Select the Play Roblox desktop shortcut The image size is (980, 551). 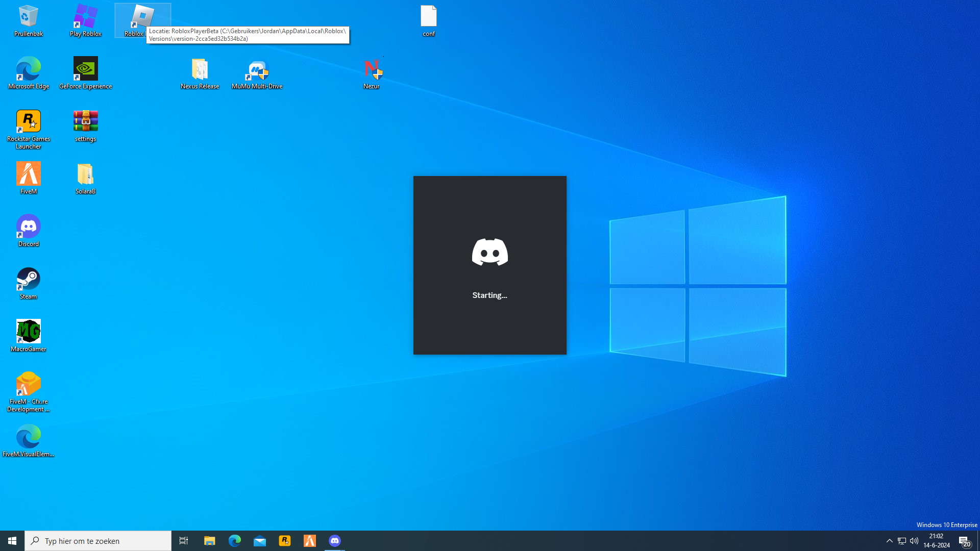(85, 20)
